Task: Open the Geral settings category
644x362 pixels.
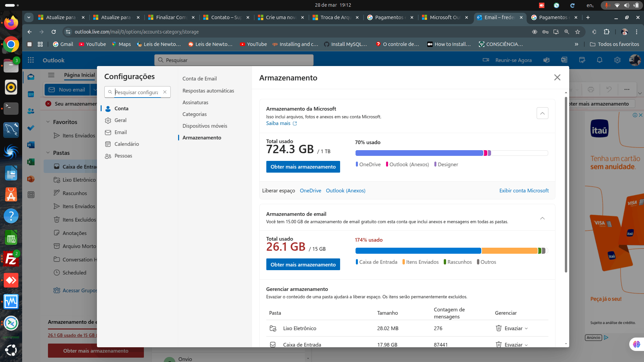Action: pos(120,120)
